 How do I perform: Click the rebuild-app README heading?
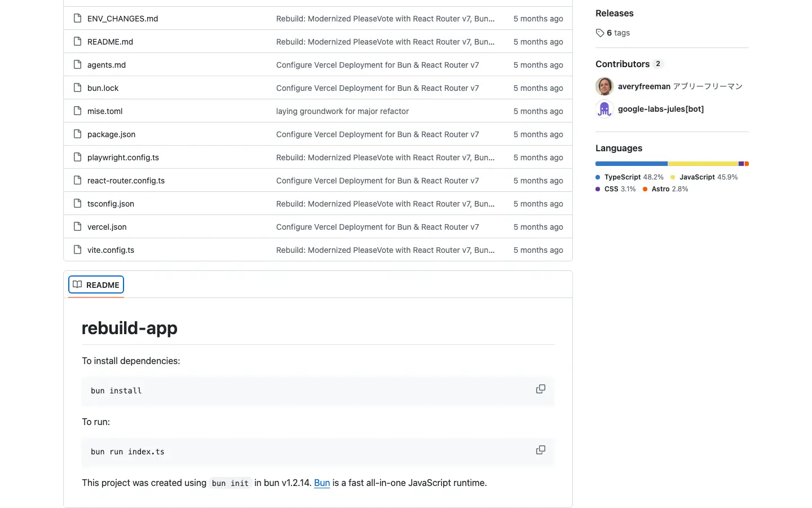pos(129,328)
